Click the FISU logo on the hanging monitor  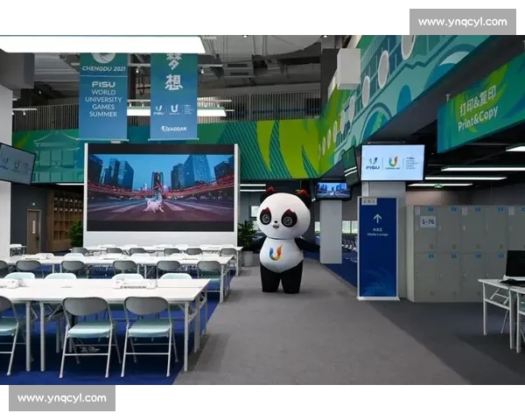coord(374,162)
